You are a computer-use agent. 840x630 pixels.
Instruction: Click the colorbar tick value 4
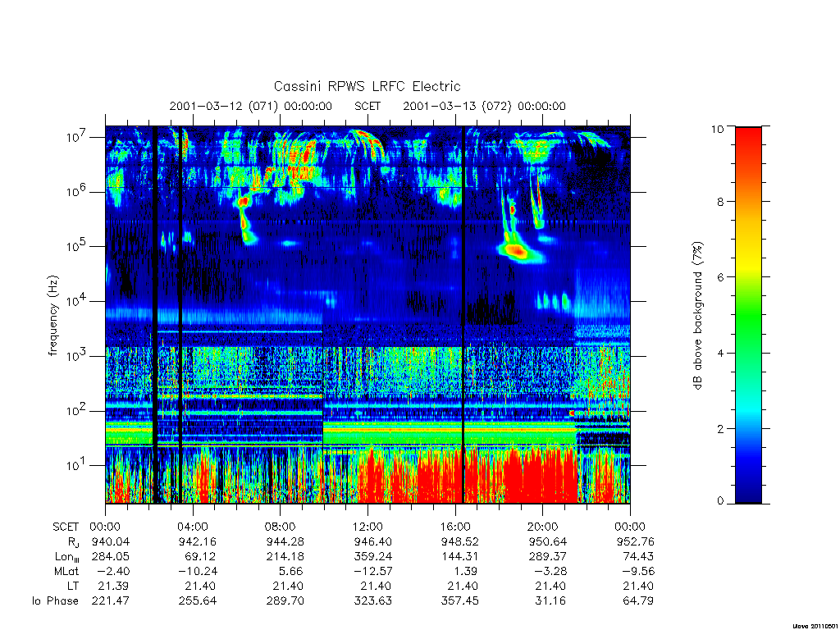click(x=720, y=353)
